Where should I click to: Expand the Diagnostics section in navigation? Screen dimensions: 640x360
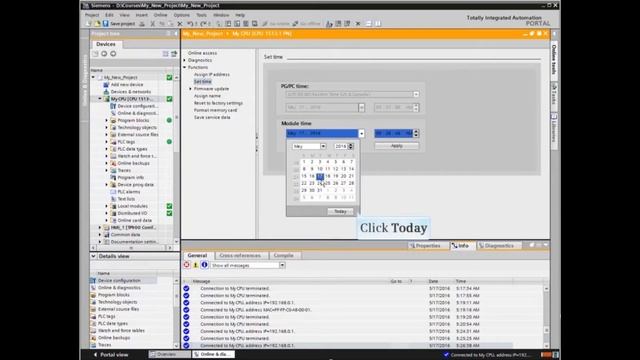[x=184, y=60]
